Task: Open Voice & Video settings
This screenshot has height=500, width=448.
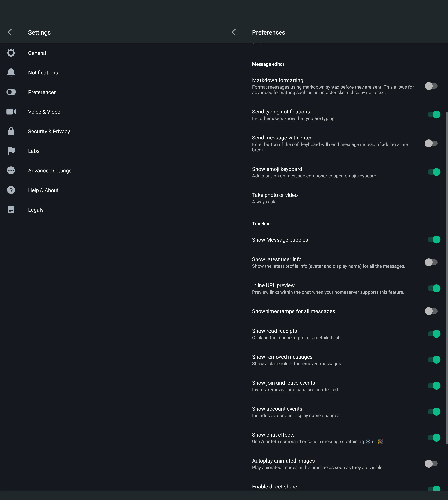Action: point(112,112)
